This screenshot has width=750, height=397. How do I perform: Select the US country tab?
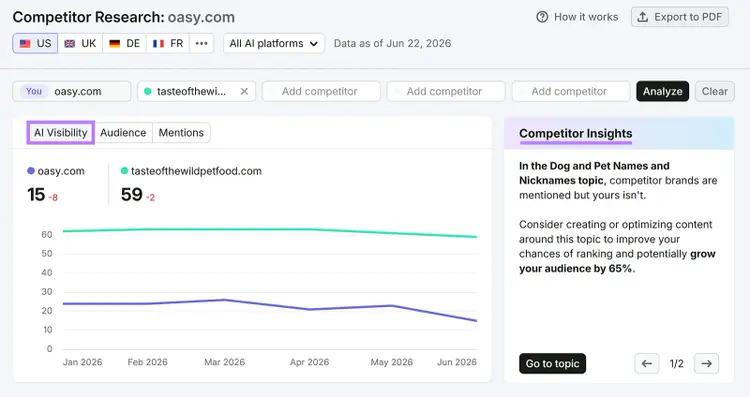(x=35, y=44)
